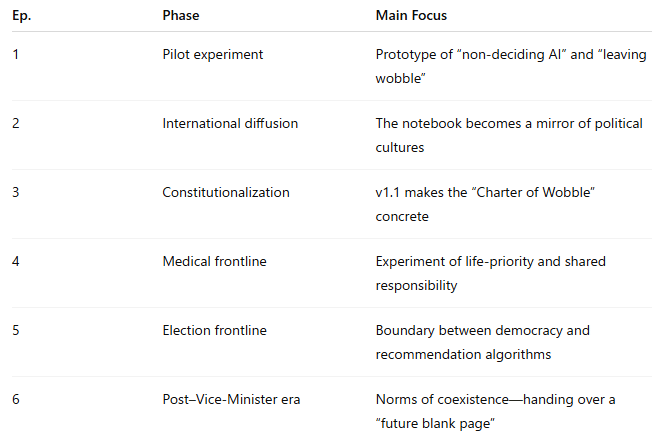Viewport: 664px width, 447px height.
Task: Click episode number 5 in the table
Action: [16, 331]
